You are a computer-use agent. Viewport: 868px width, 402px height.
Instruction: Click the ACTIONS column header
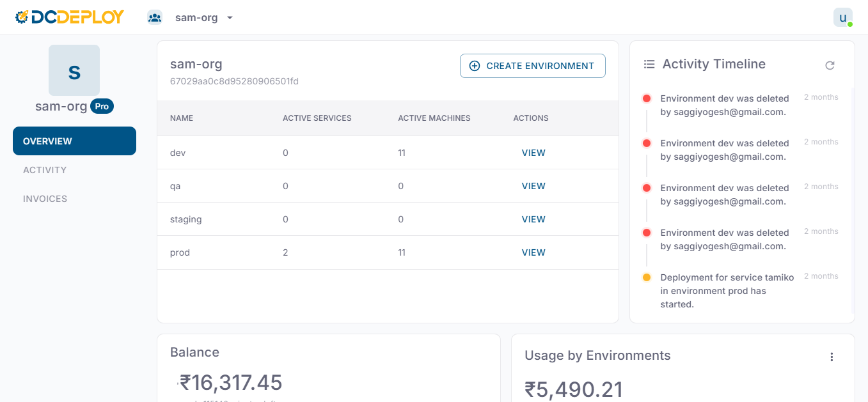(531, 118)
